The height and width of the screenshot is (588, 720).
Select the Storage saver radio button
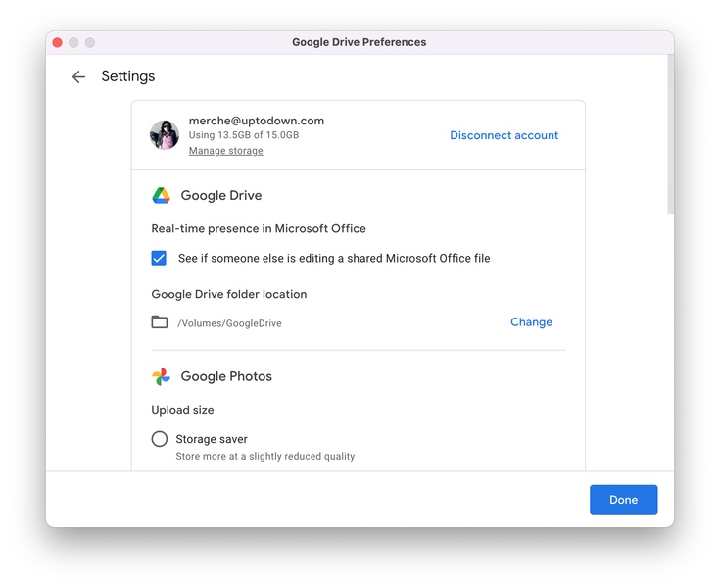pyautogui.click(x=160, y=439)
